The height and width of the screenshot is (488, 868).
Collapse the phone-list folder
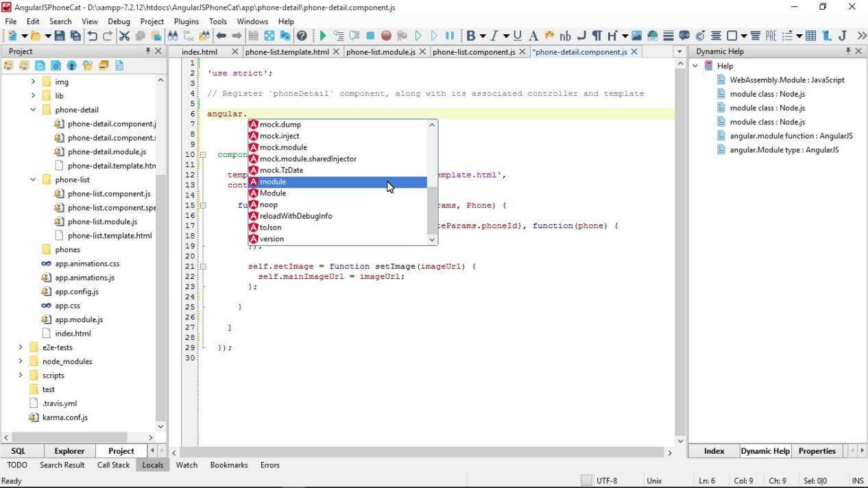pyautogui.click(x=33, y=180)
